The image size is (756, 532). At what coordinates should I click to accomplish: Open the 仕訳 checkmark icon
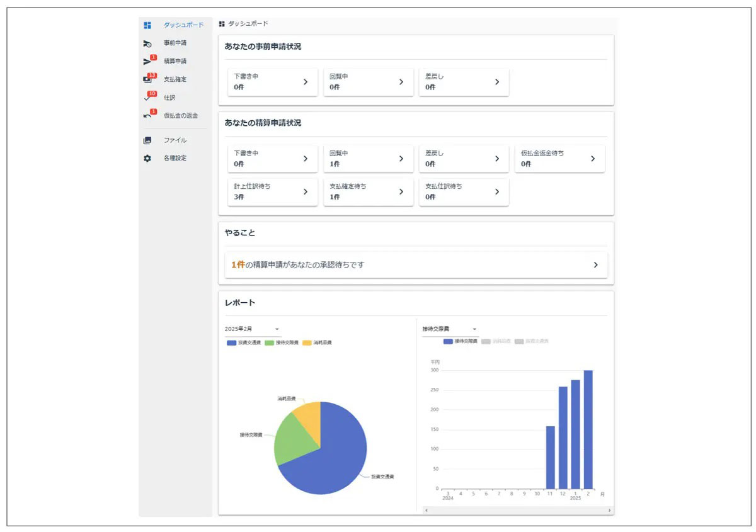pyautogui.click(x=147, y=98)
